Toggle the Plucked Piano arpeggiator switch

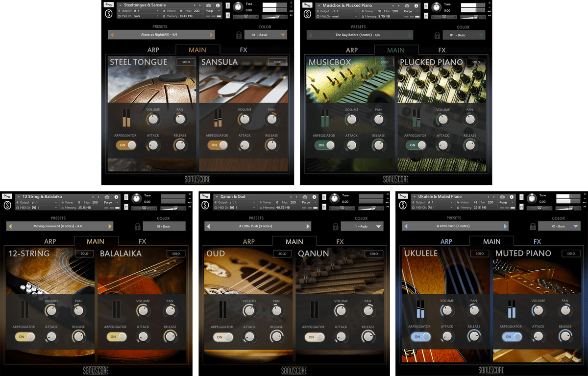click(x=416, y=145)
